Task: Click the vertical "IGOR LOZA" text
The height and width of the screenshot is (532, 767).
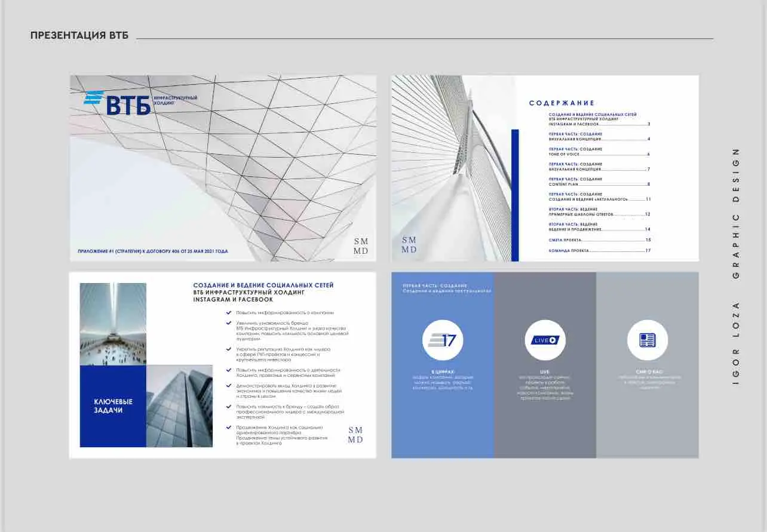Action: (x=736, y=343)
